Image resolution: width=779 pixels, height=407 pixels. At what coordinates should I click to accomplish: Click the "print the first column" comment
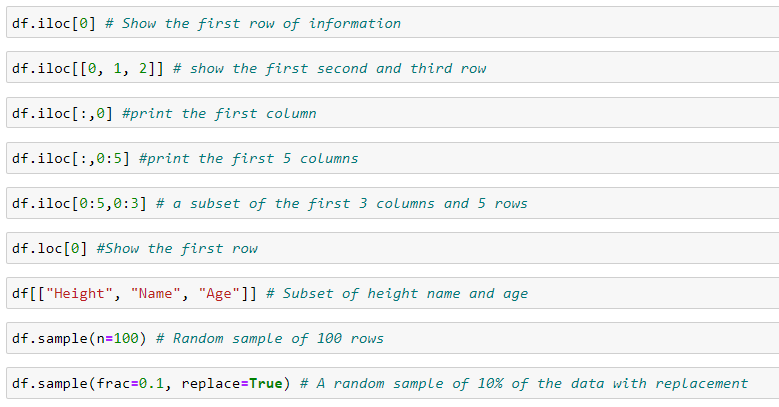point(218,113)
